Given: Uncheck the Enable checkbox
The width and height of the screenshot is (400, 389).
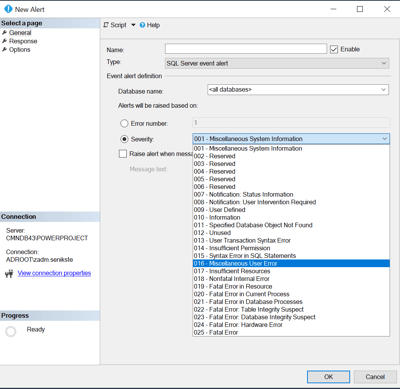Looking at the screenshot, I should click(334, 49).
